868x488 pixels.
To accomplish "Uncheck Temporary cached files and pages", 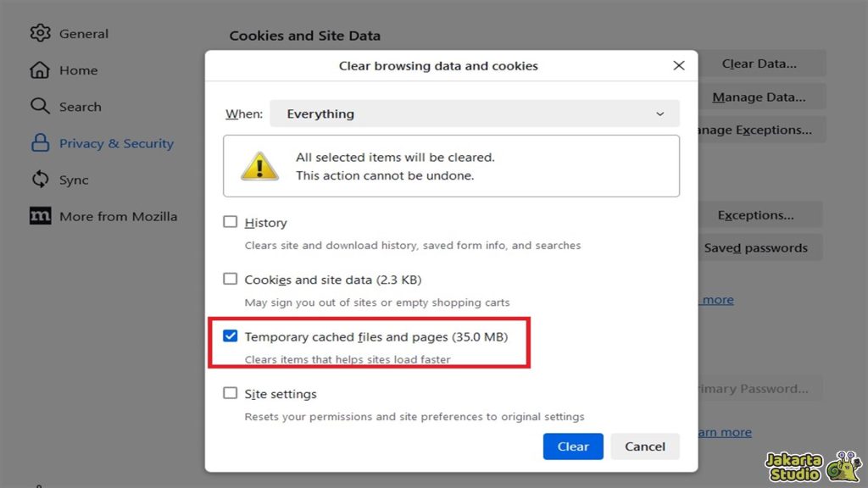I will [x=230, y=335].
